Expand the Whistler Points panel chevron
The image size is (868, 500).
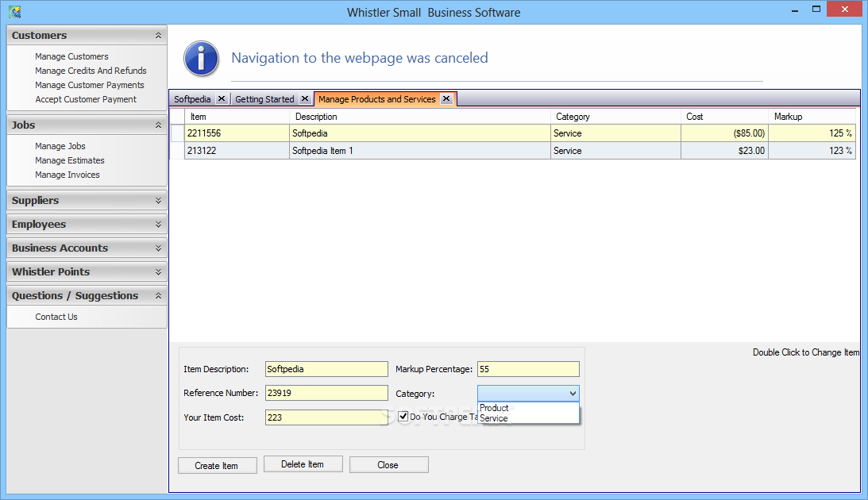click(158, 271)
